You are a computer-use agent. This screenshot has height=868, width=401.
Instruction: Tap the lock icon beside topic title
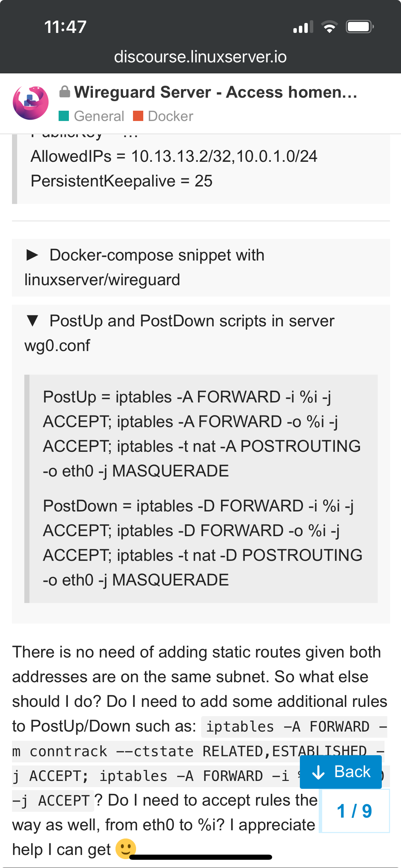(x=64, y=92)
